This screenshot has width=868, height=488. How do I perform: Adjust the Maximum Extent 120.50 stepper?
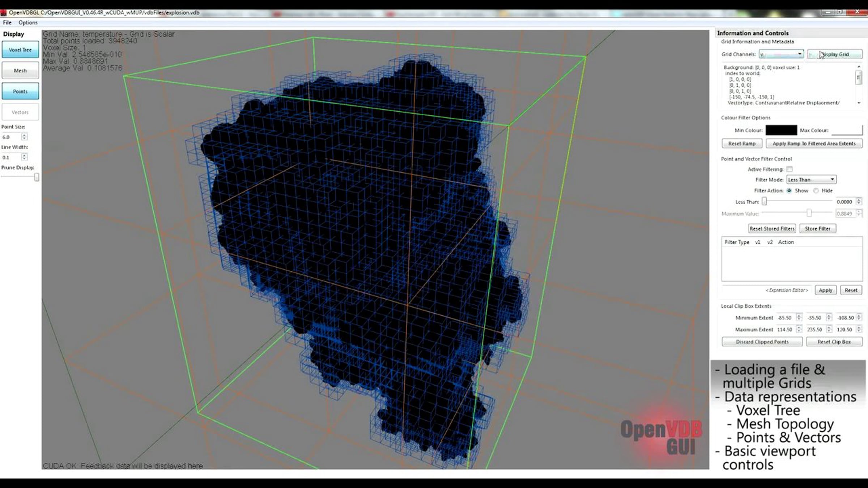pyautogui.click(x=859, y=330)
